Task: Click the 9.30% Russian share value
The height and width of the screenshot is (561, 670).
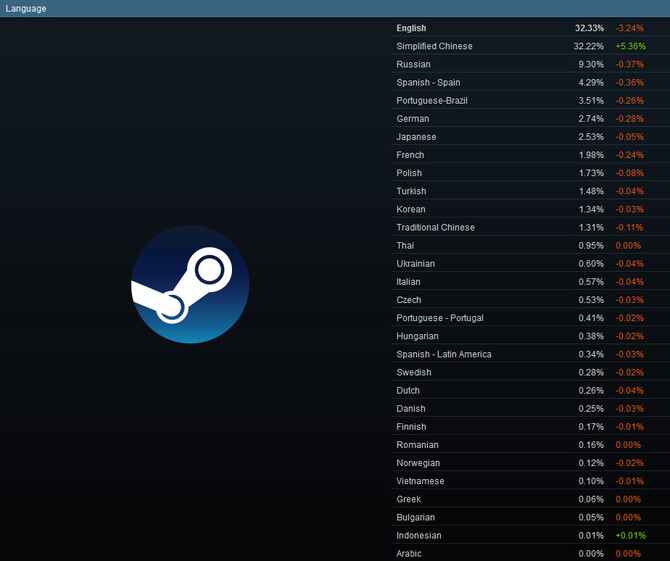Action: point(591,64)
